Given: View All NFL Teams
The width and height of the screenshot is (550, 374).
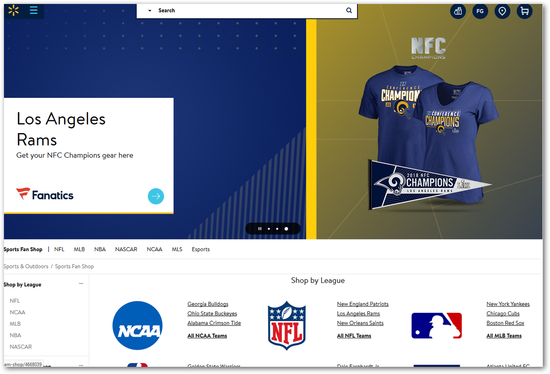Looking at the screenshot, I should pos(354,336).
